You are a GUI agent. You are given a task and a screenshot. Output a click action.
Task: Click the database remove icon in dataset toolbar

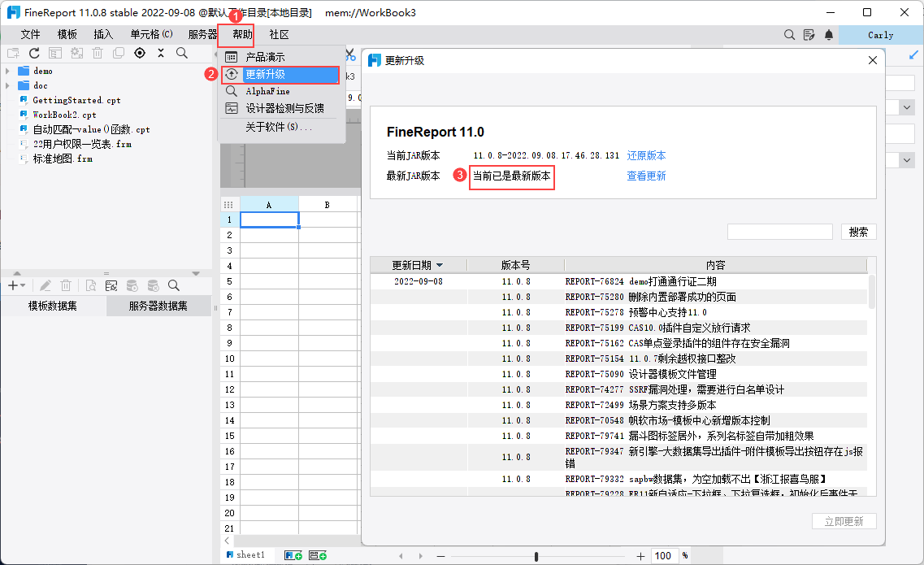[x=154, y=285]
